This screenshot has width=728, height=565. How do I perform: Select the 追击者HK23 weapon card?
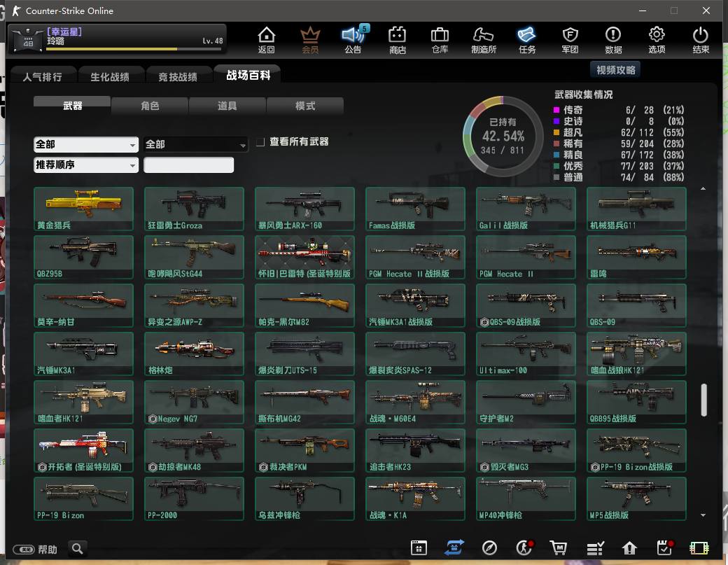coord(415,450)
